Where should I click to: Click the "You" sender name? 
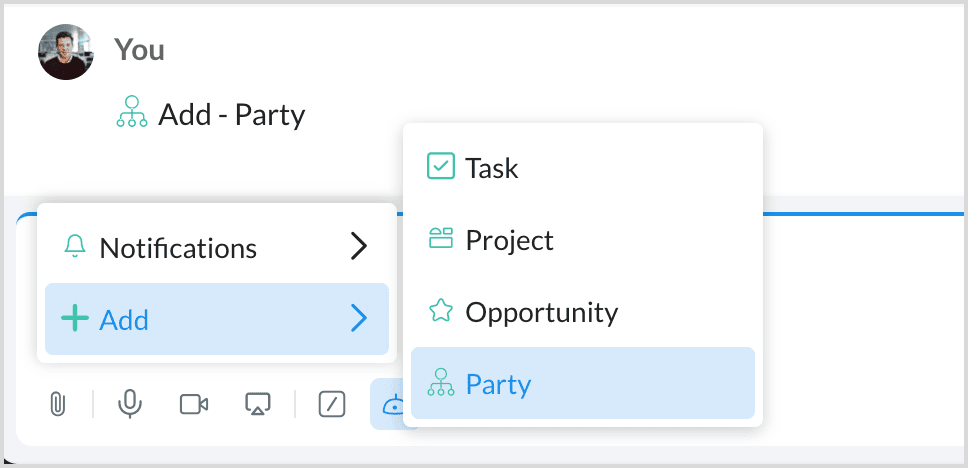(x=139, y=49)
